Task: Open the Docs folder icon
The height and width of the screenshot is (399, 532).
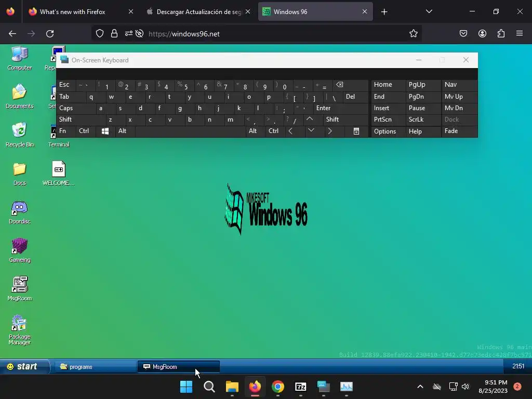Action: [20, 174]
